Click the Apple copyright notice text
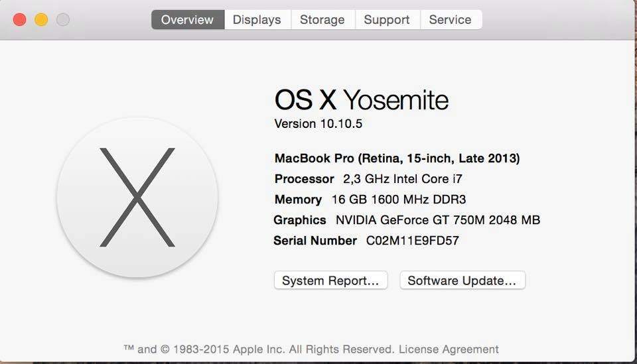 [x=259, y=349]
